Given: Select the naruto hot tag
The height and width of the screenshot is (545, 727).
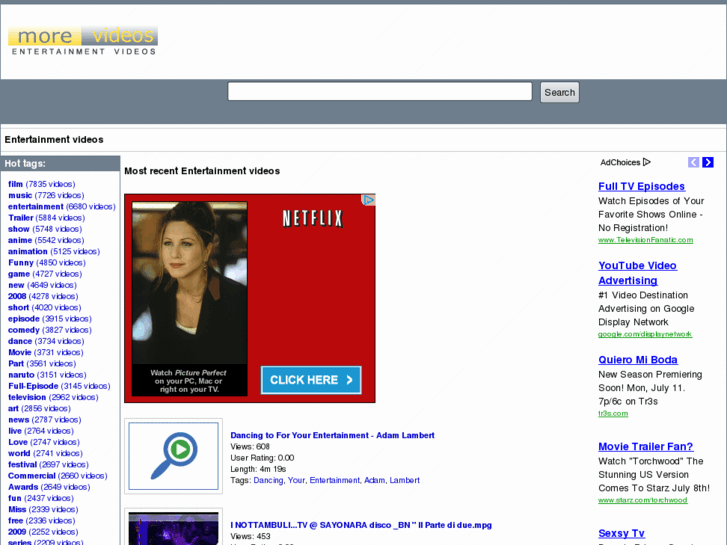Looking at the screenshot, I should (x=21, y=375).
